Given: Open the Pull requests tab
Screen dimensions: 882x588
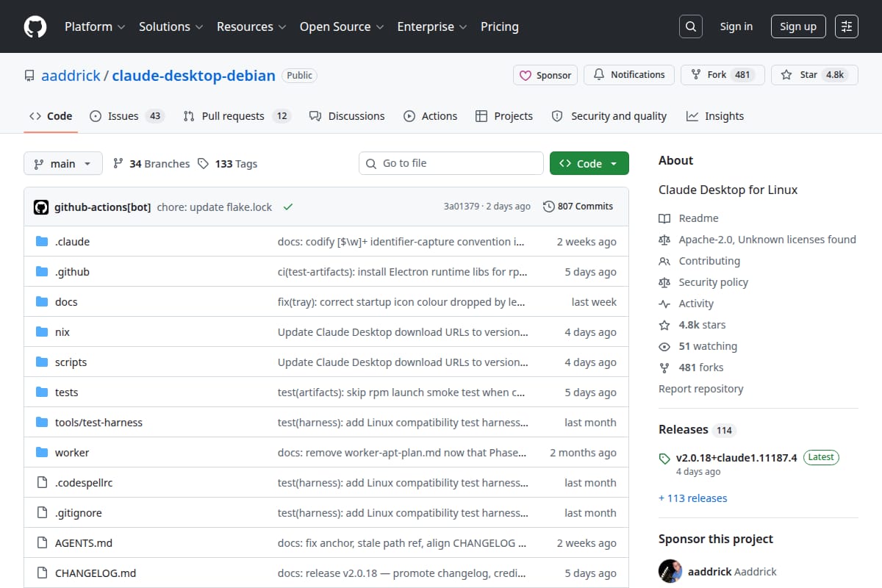Looking at the screenshot, I should pos(237,116).
